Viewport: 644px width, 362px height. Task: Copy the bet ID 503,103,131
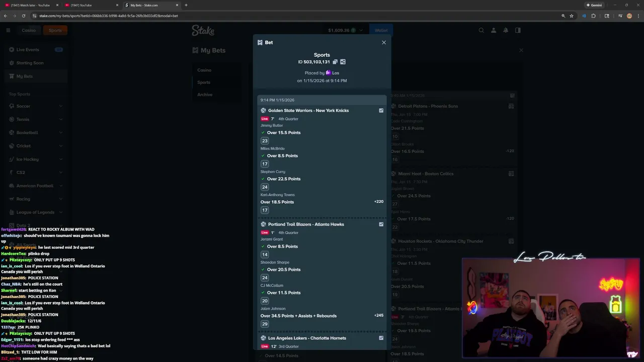click(x=335, y=62)
